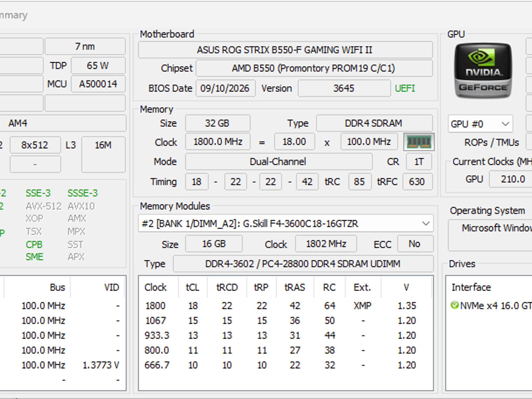The height and width of the screenshot is (399, 532).
Task: Expand the Memory Modules BANK 1/DIMM_A2 dropdown
Action: click(x=286, y=223)
